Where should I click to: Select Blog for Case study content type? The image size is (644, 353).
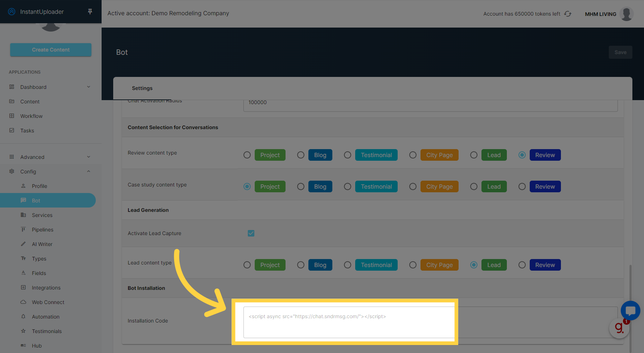pos(301,186)
